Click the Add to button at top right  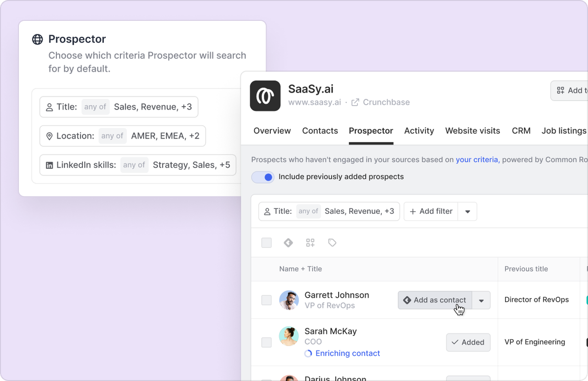(x=569, y=91)
